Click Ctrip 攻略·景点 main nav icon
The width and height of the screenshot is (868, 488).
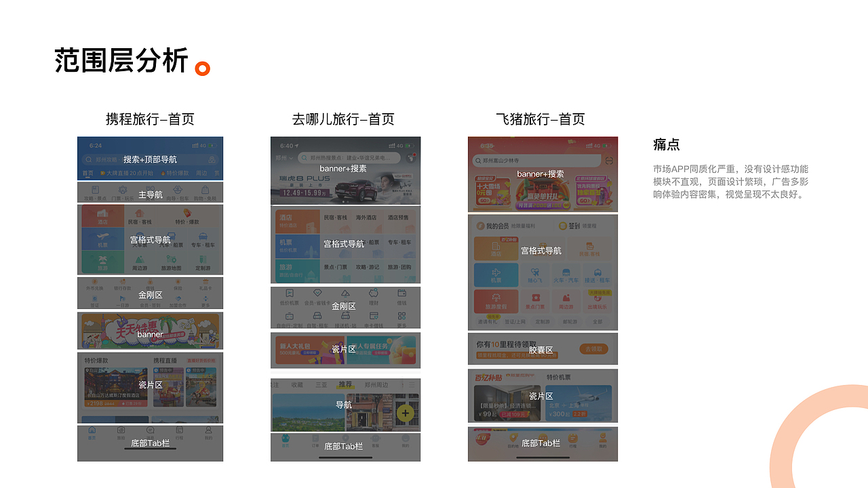point(94,194)
